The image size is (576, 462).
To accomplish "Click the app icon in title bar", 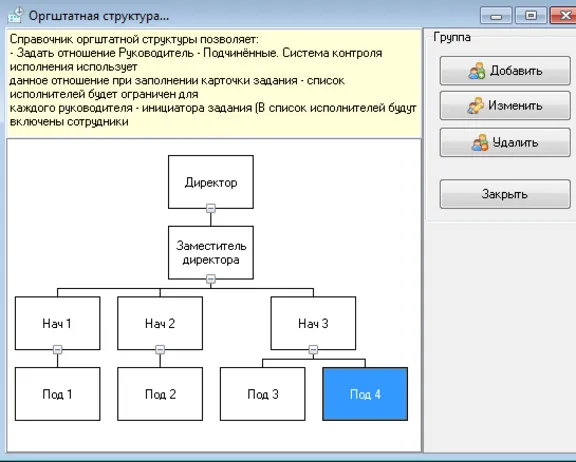I will [16, 15].
